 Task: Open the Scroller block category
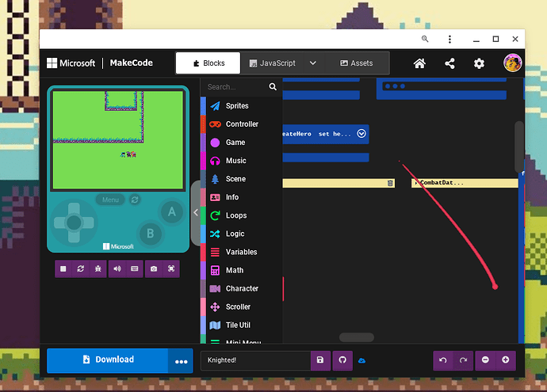click(242, 307)
